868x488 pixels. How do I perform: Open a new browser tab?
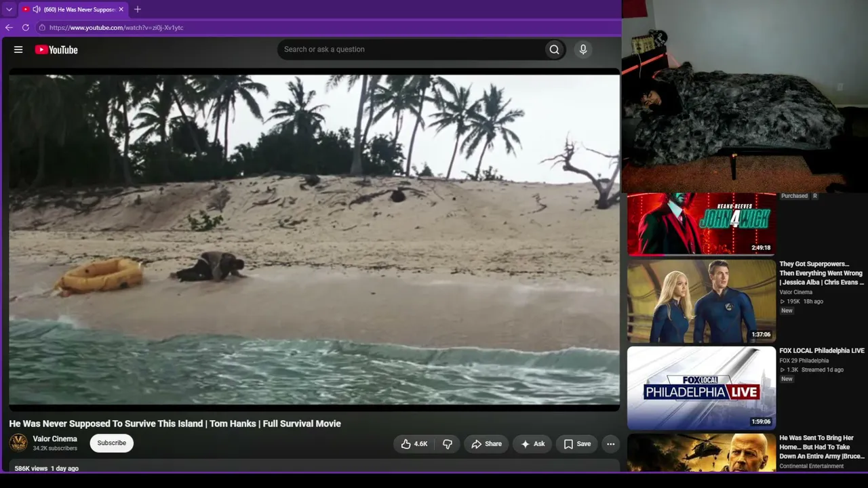[138, 9]
